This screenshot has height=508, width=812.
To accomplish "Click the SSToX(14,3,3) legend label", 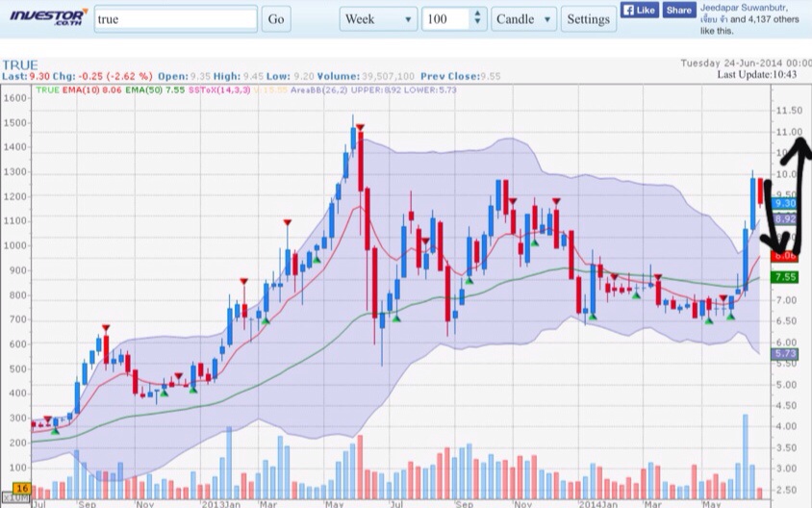I will pyautogui.click(x=219, y=89).
